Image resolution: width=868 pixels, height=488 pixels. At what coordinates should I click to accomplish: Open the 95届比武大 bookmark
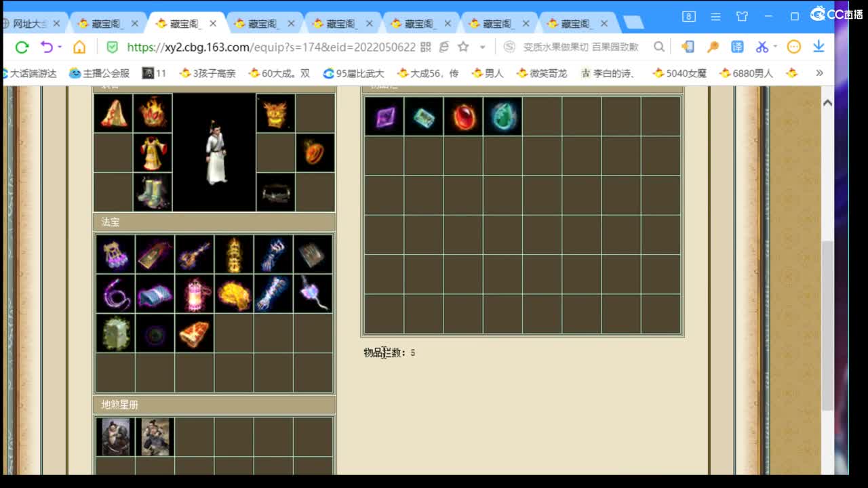coord(353,73)
